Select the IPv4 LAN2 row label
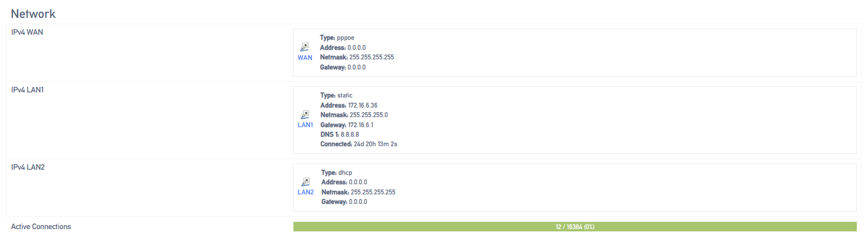Image resolution: width=868 pixels, height=242 pixels. 27,167
